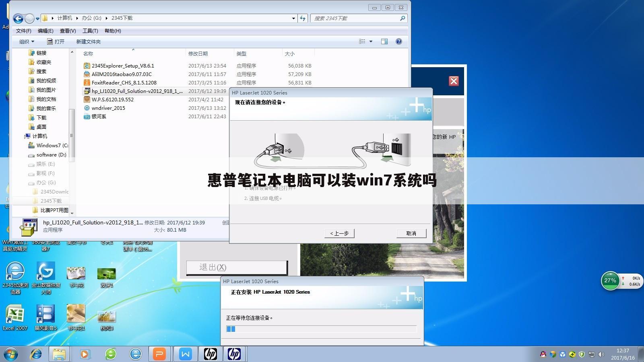Click the volume icon in system tray
Screen dimensions: 644x362
(x=601, y=354)
